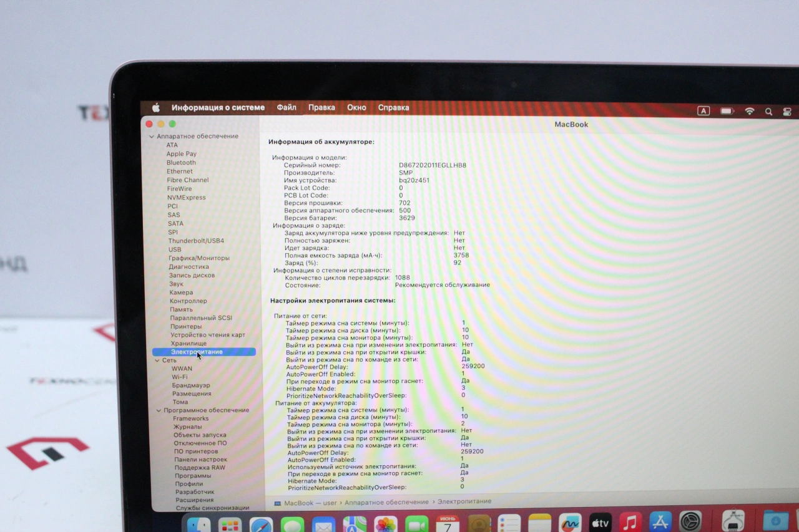Open the Файл menu
Image resolution: width=799 pixels, height=532 pixels.
click(287, 107)
